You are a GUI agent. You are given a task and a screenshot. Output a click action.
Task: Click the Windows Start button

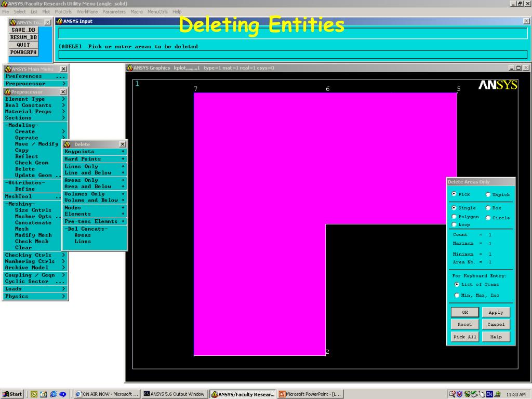point(12,394)
